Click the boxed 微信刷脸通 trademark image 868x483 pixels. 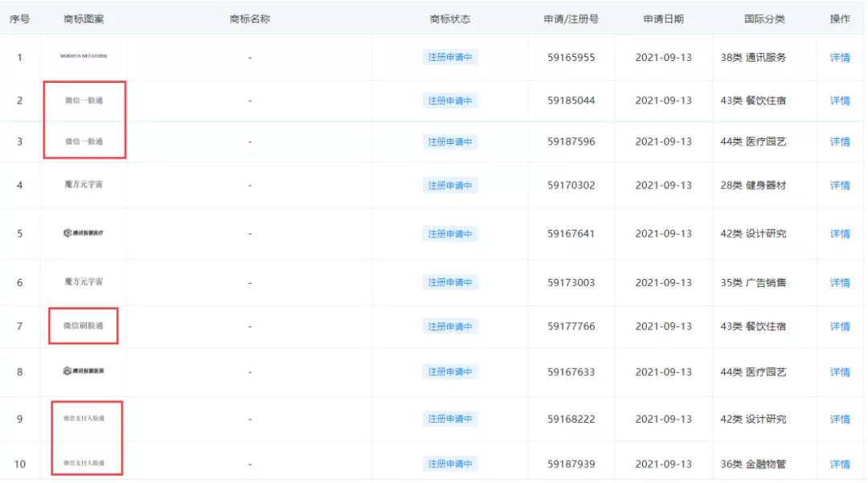[84, 325]
